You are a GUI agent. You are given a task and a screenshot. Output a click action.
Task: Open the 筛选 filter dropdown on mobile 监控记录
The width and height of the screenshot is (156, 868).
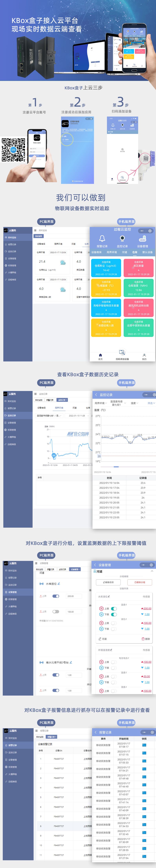pos(151,403)
